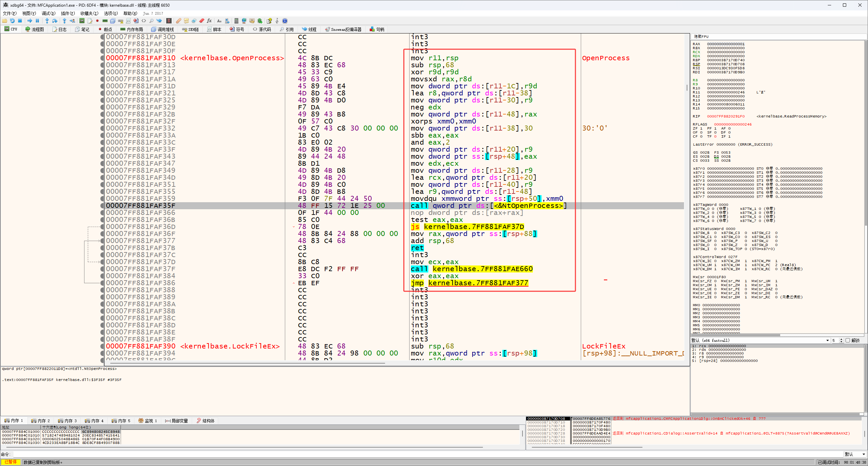The width and height of the screenshot is (868, 466).
Task: Click the pause execution toolbar icon
Action: [x=38, y=21]
